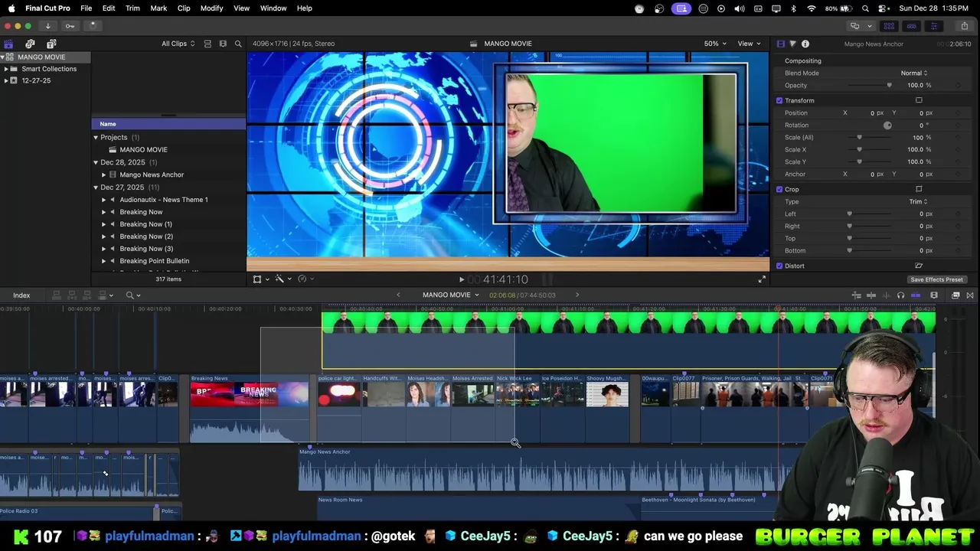
Task: Show Distort onscreen controls icon
Action: (919, 266)
